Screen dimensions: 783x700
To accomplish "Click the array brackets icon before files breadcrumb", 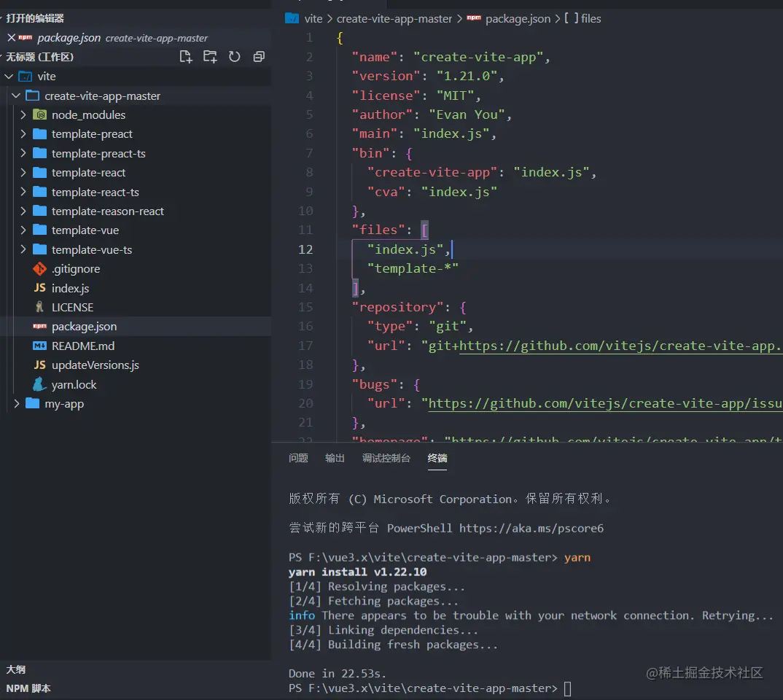I will click(x=572, y=18).
